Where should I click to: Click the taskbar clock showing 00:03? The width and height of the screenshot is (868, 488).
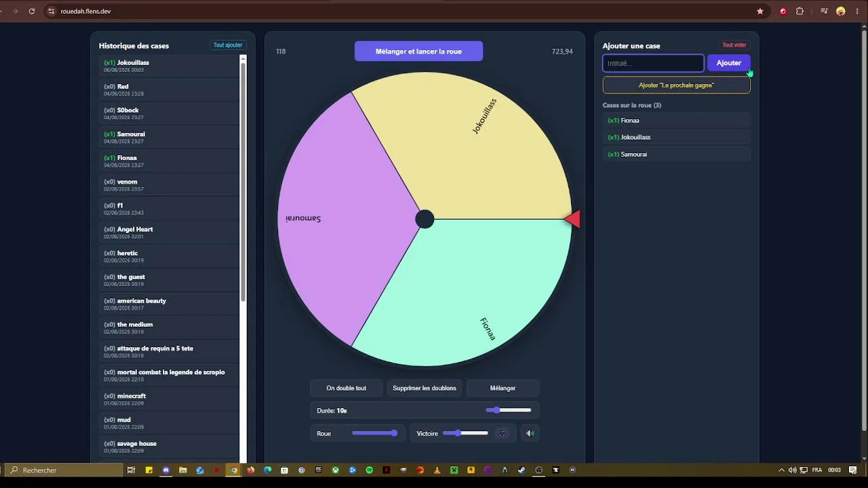coord(834,470)
